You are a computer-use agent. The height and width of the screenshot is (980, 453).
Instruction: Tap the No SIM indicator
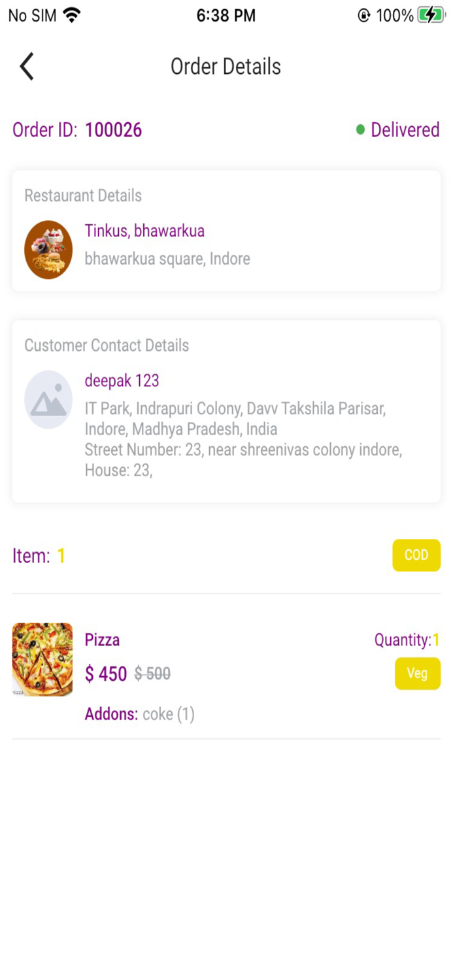29,14
